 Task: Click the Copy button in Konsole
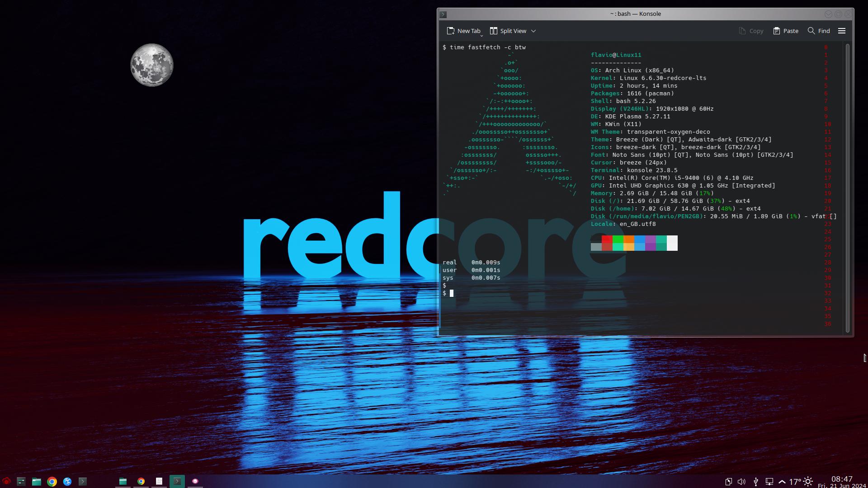(x=751, y=31)
